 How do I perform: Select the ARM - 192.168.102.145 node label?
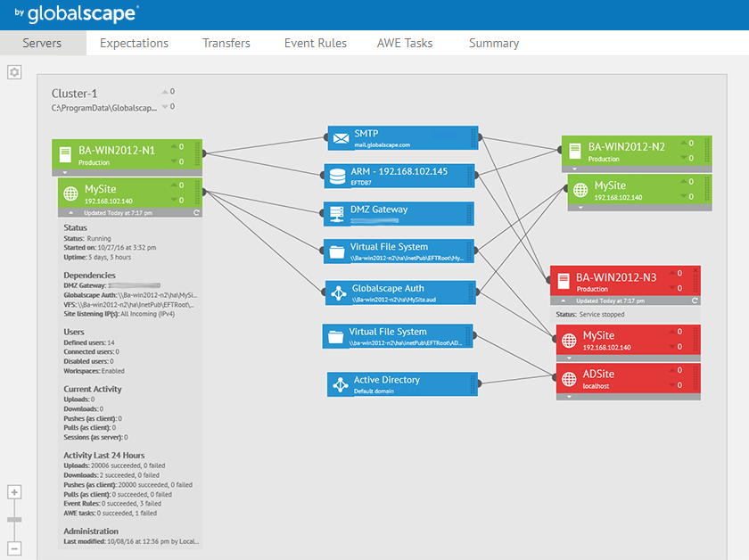coord(399,171)
